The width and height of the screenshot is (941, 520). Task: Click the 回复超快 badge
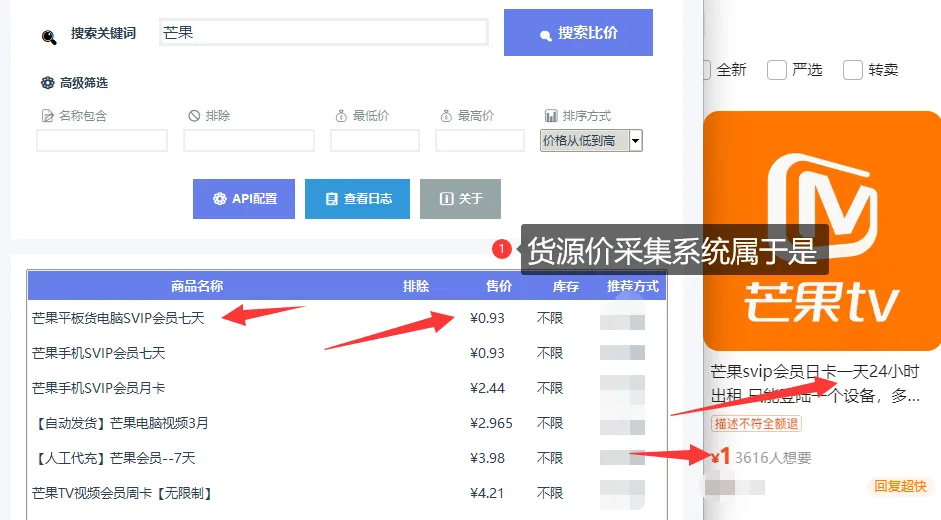tap(900, 486)
